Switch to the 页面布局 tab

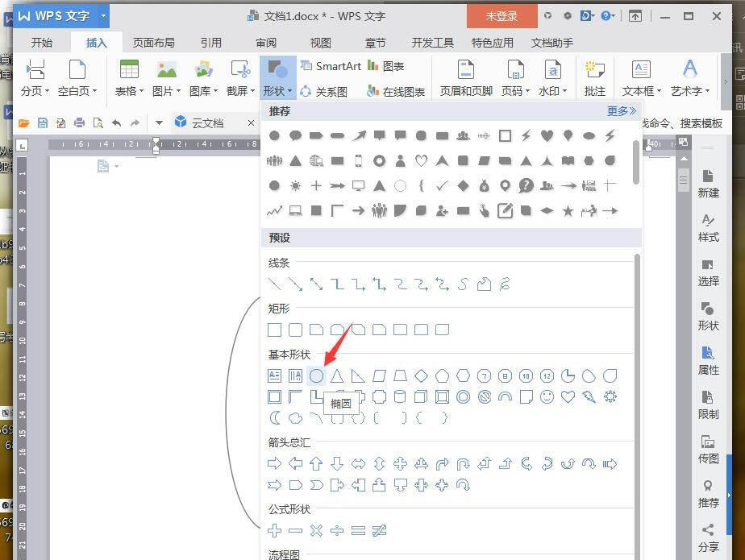point(153,43)
